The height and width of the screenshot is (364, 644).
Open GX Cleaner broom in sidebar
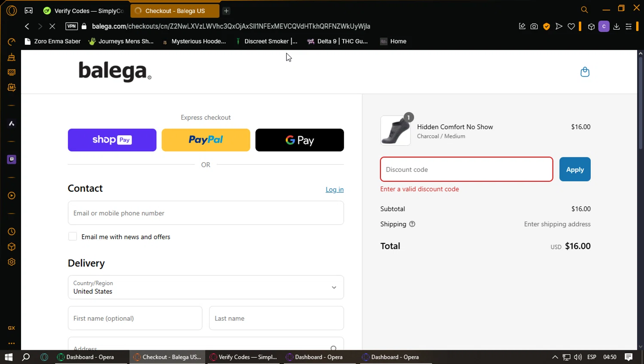(x=12, y=57)
